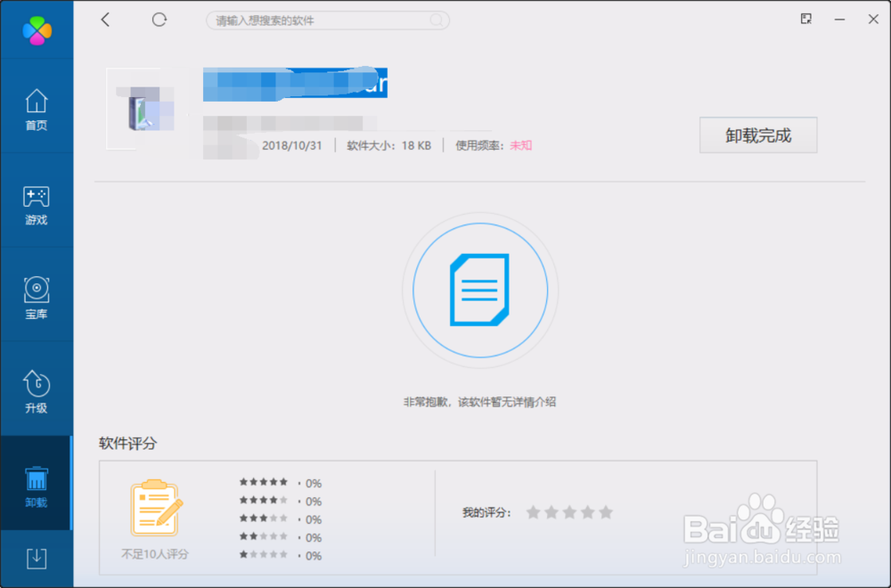Click the colorful clover app logo
Image resolution: width=891 pixels, height=588 pixels.
point(37,30)
